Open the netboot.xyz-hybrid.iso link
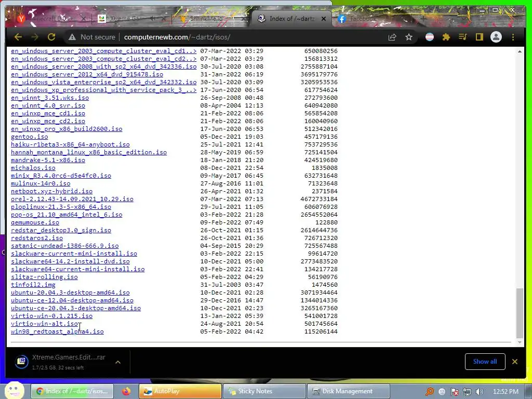This screenshot has height=399, width=532. pos(51,191)
